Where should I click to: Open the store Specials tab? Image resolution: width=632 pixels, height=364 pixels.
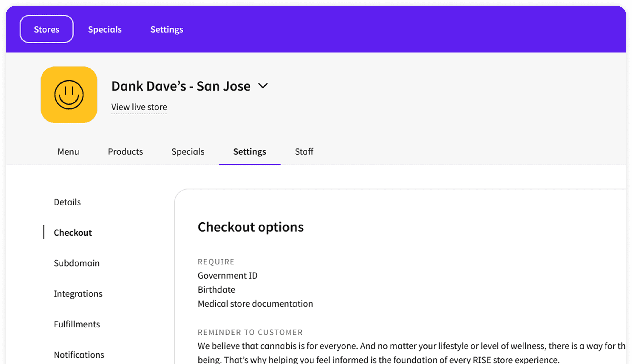[188, 151]
